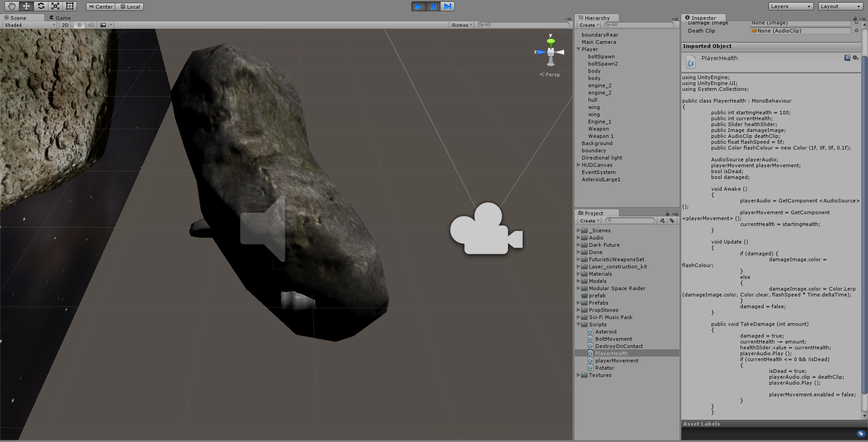Expand HUDCanvas in Hierarchy

point(579,165)
